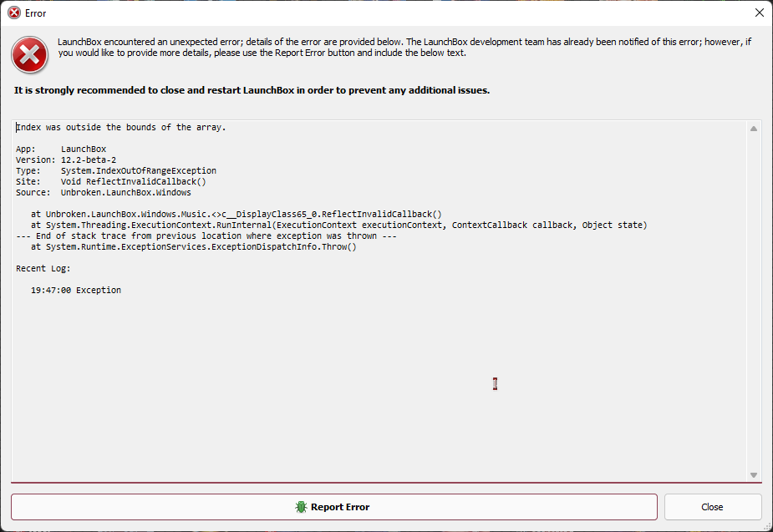The image size is (773, 532).
Task: Click the '19:47:00 Exception' log entry
Action: 76,290
